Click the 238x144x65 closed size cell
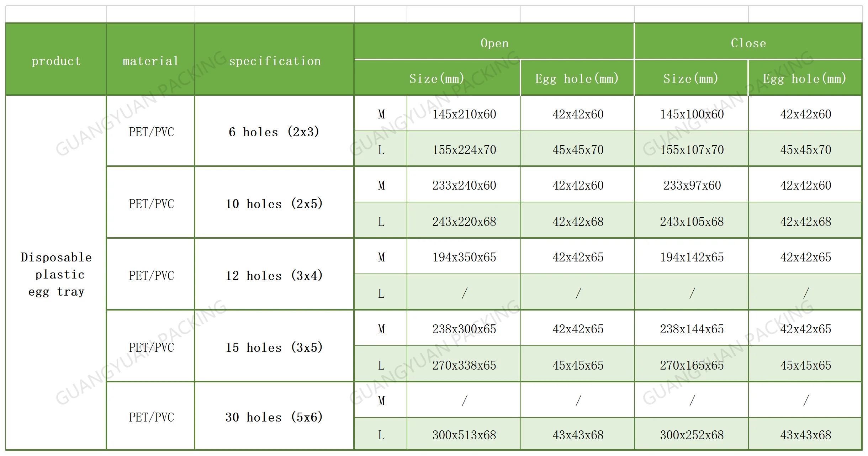This screenshot has width=868, height=456. click(x=692, y=329)
